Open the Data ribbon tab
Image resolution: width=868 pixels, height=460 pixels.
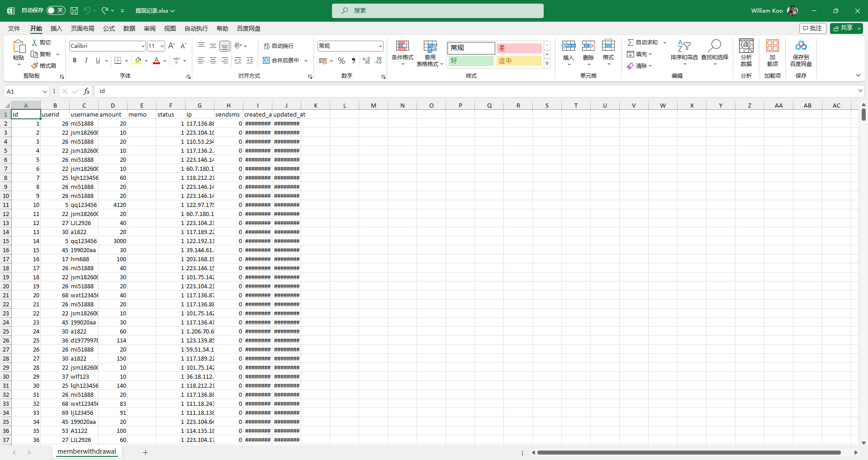[129, 28]
